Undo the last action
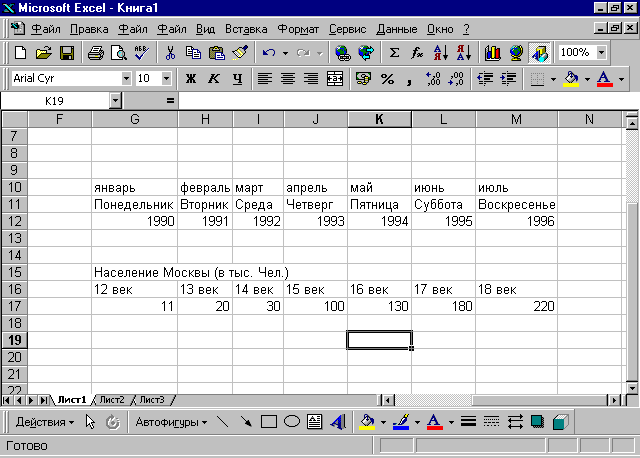The height and width of the screenshot is (458, 640). pyautogui.click(x=269, y=53)
